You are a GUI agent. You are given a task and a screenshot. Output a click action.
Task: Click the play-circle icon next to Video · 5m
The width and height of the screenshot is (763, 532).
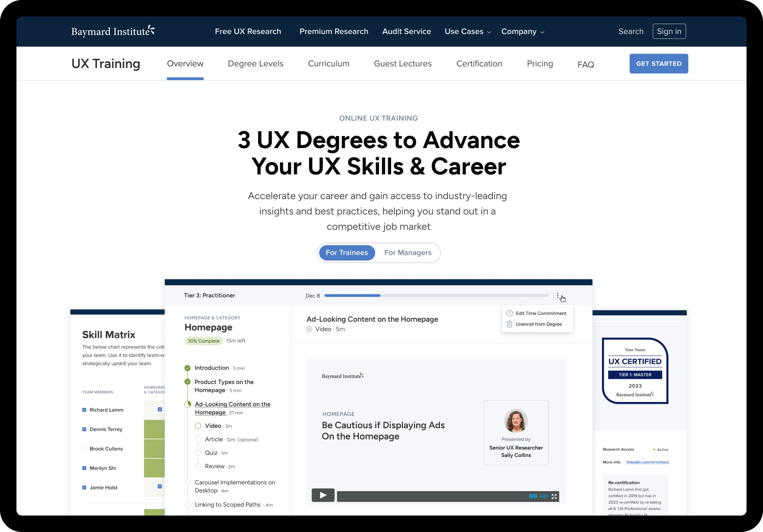tap(309, 329)
